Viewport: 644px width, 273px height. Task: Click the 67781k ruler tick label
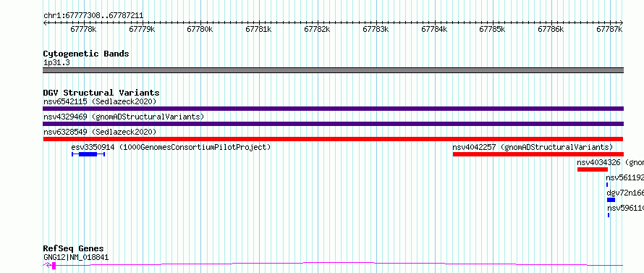point(259,29)
